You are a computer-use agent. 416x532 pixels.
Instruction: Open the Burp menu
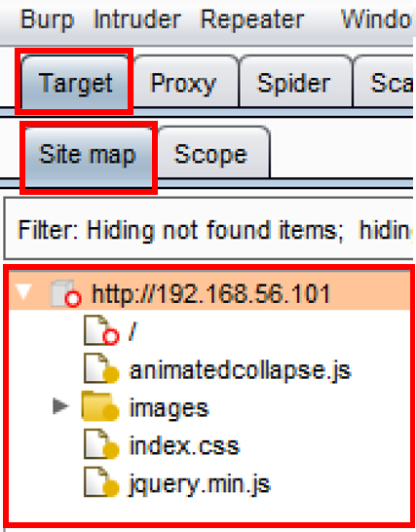tap(47, 19)
